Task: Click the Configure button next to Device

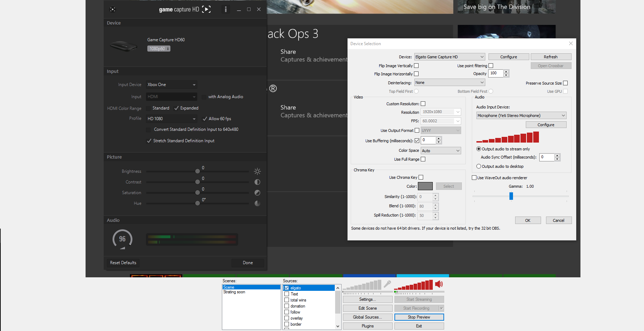Action: [x=509, y=57]
